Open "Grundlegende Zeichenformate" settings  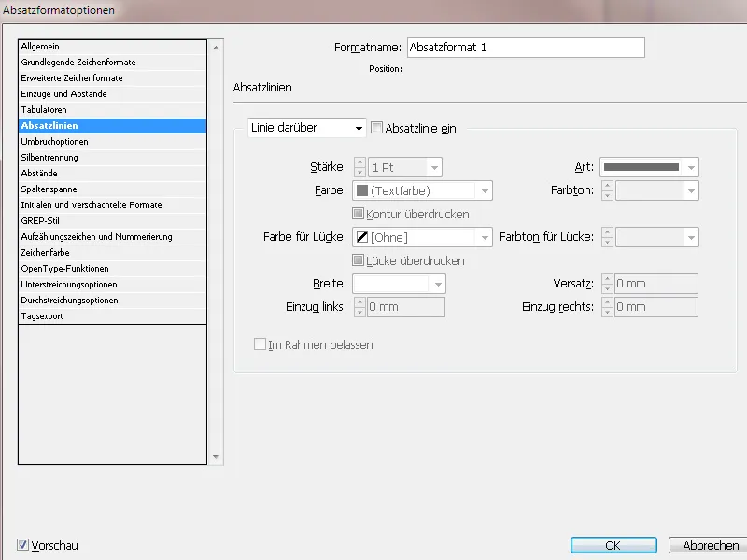(79, 61)
